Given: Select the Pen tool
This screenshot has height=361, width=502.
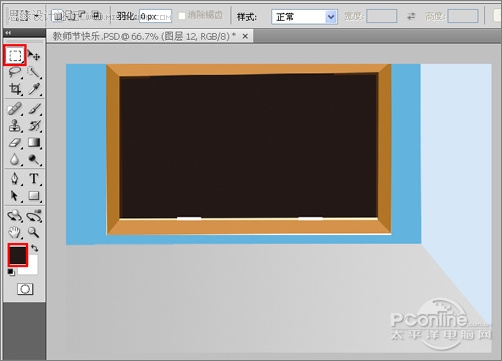Looking at the screenshot, I should [x=15, y=179].
